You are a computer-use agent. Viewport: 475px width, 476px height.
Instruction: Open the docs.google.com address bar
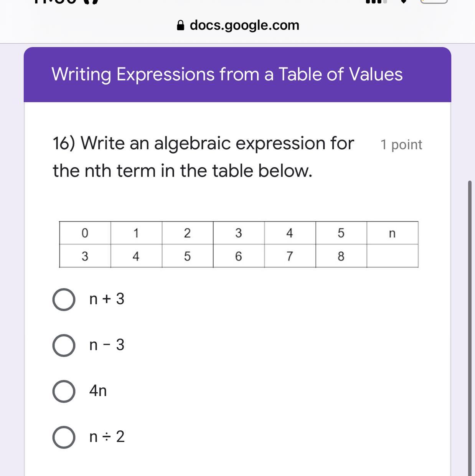238,25
